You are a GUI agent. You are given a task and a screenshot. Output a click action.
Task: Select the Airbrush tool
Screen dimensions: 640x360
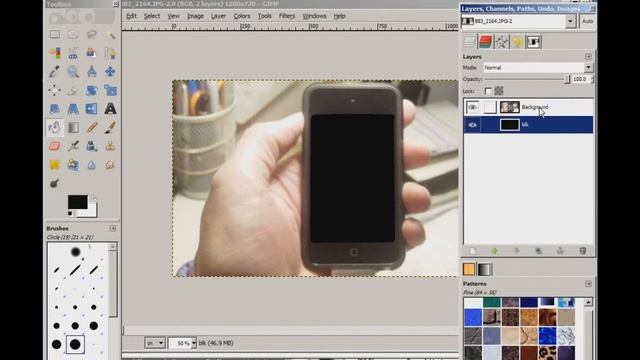(x=73, y=146)
